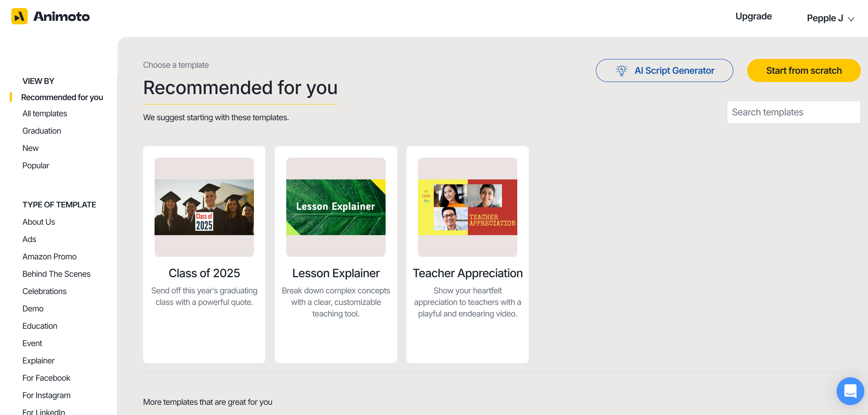This screenshot has height=415, width=868.
Task: Click the Animoto logo icon
Action: coord(19,16)
